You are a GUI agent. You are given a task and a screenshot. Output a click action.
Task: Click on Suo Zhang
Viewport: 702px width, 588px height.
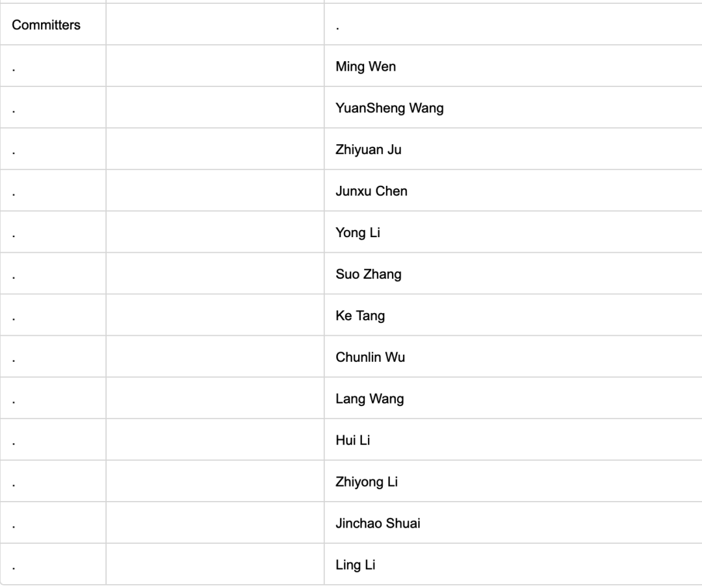369,274
